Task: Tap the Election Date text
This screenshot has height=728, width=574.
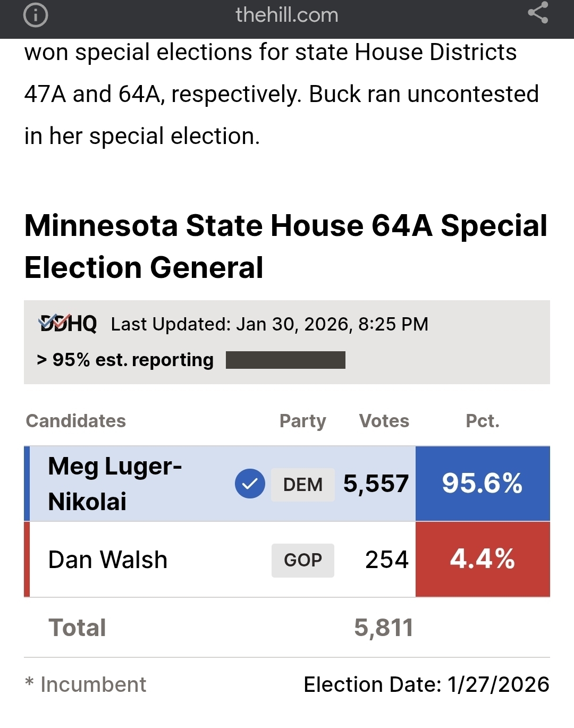Action: tap(426, 684)
